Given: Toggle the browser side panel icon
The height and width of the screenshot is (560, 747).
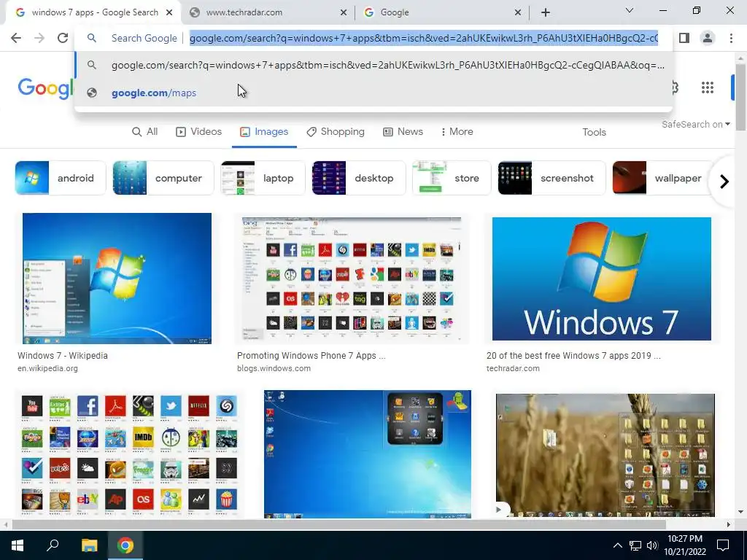Looking at the screenshot, I should 684,38.
